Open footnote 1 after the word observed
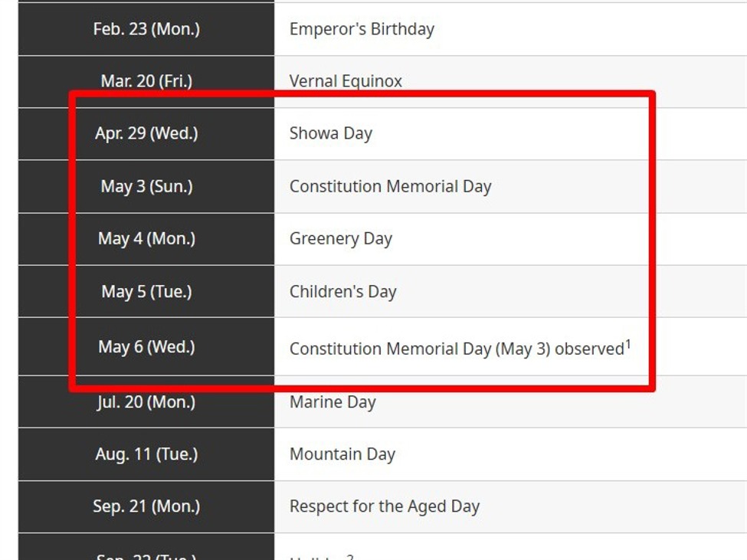This screenshot has height=560, width=747. [x=628, y=344]
